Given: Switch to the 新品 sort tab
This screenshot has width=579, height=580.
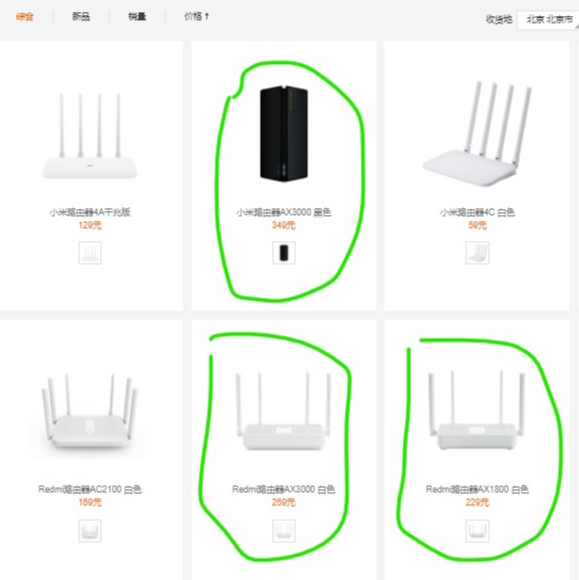Looking at the screenshot, I should tap(81, 17).
